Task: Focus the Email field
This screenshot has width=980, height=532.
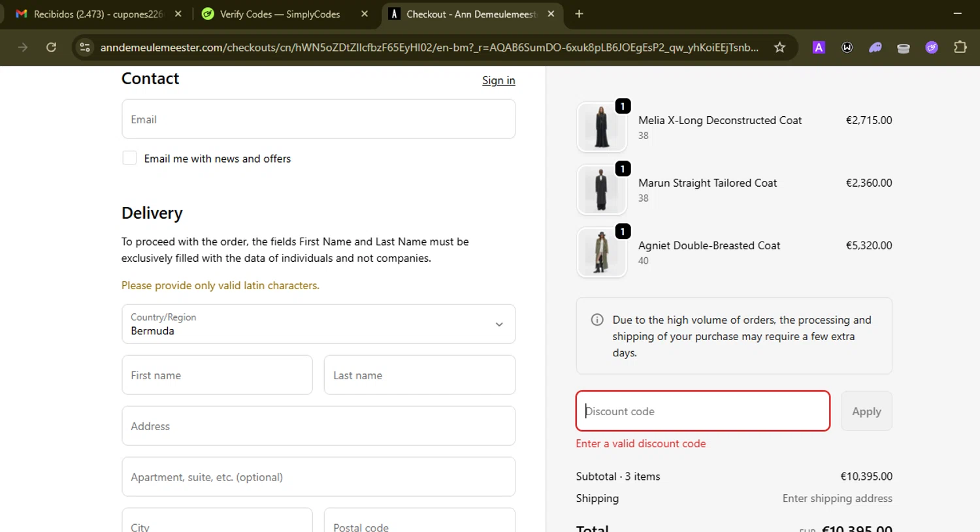Action: tap(318, 119)
